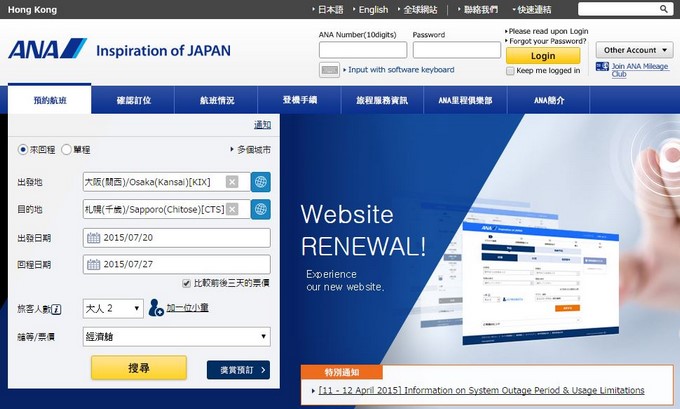Click the 獎賞預訂 award booking button
The image size is (680, 409).
[238, 370]
